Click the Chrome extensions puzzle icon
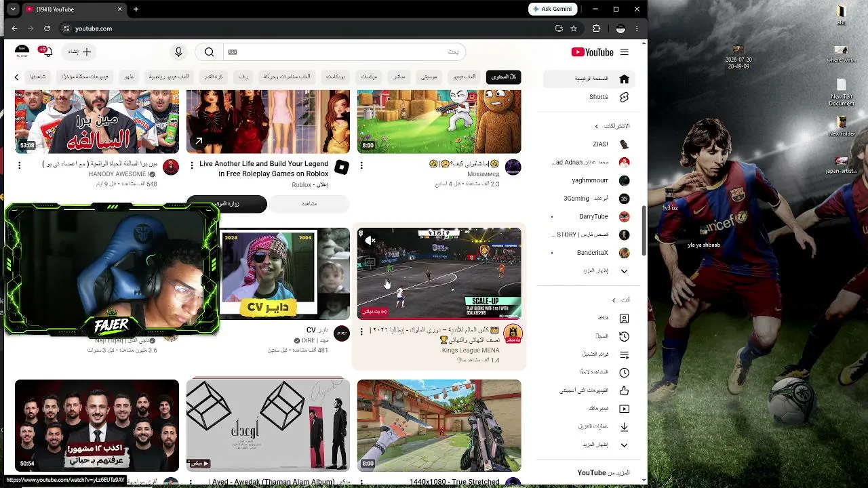Screen dimensions: 868x488 pos(596,28)
